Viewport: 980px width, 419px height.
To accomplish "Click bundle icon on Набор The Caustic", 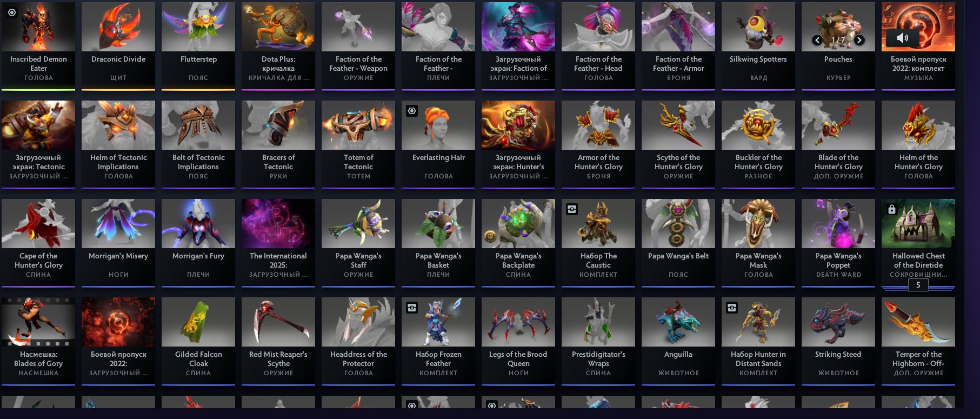I will point(572,209).
